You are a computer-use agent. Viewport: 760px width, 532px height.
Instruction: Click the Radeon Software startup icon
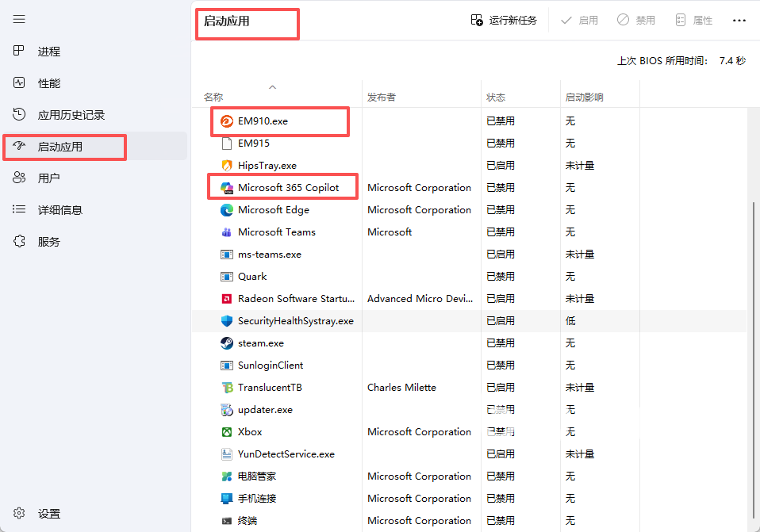[226, 299]
